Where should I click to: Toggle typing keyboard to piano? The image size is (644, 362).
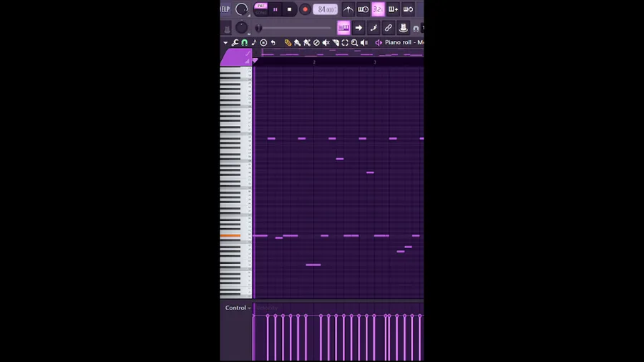343,28
